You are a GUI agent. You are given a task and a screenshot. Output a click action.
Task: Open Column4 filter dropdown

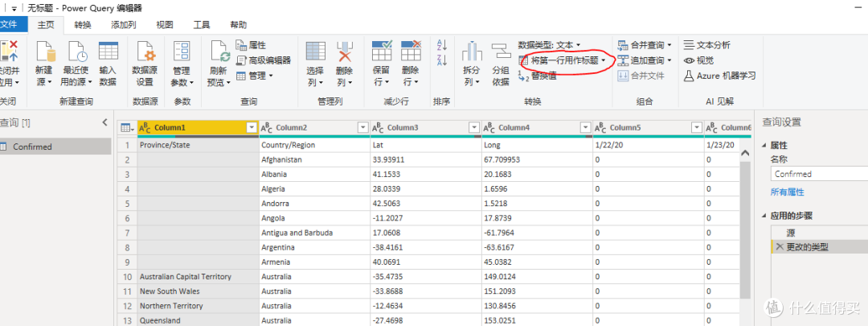point(586,128)
